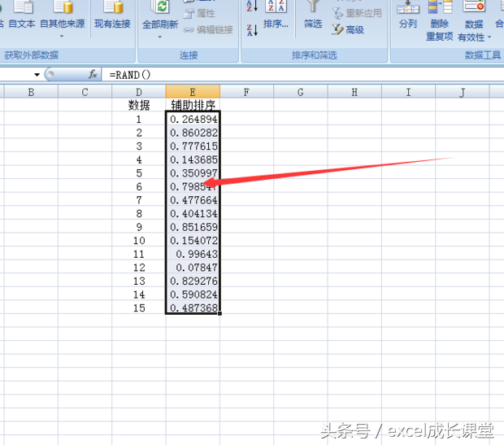Click Reapply (重新应用) filter button
The width and height of the screenshot is (504, 445).
tap(357, 13)
